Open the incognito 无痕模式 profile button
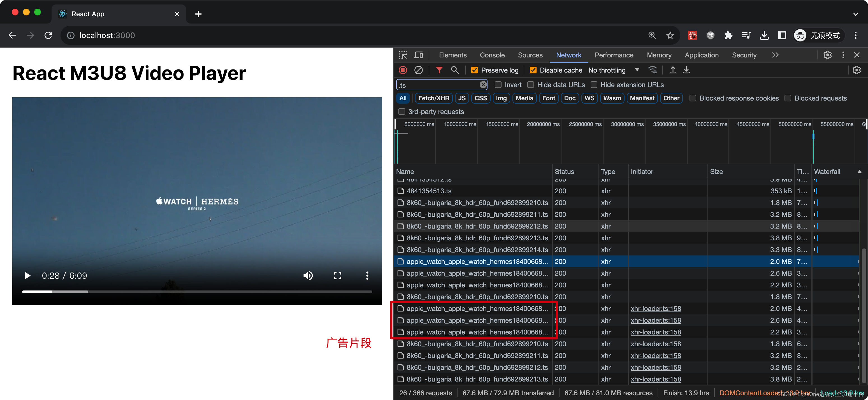 (818, 35)
